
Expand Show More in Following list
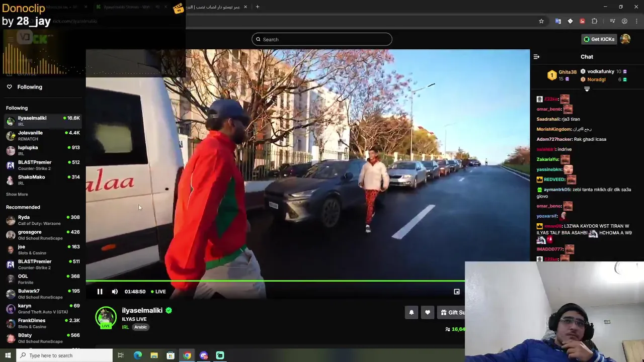17,195
